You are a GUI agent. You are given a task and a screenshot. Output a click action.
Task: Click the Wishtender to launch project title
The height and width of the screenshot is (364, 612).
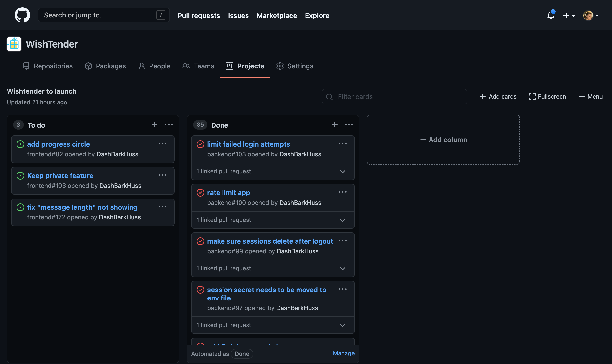(x=42, y=91)
